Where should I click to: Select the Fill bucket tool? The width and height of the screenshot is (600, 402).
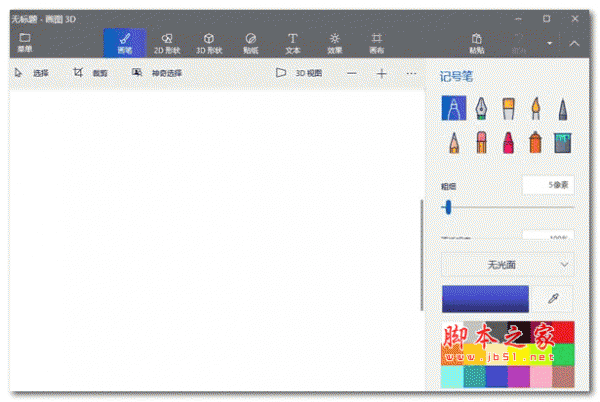click(x=562, y=143)
